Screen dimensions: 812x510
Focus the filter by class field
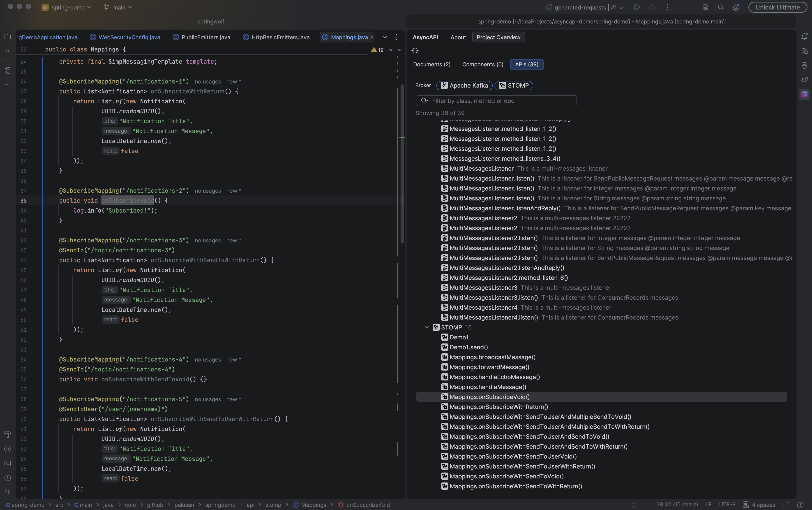[x=496, y=100]
